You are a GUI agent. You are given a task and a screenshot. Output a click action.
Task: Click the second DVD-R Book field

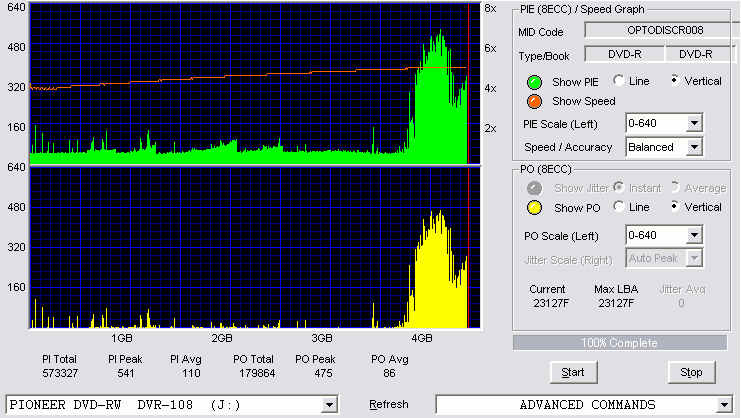coord(698,54)
